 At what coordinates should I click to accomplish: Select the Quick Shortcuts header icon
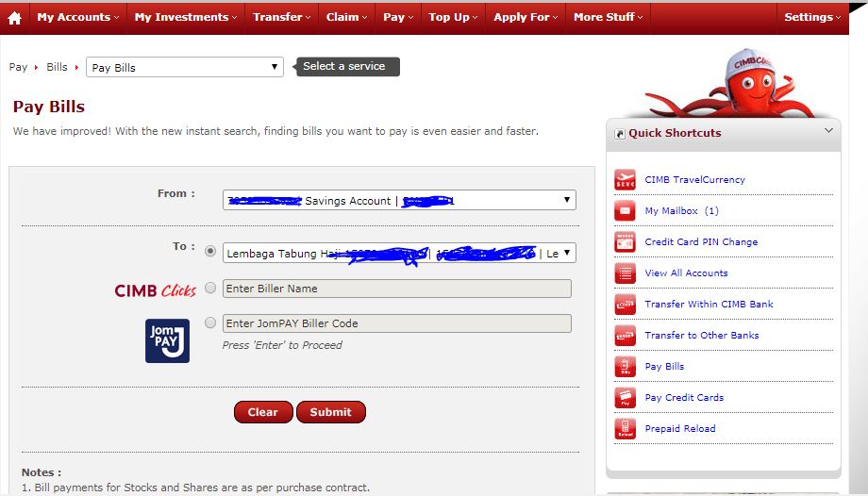[620, 134]
